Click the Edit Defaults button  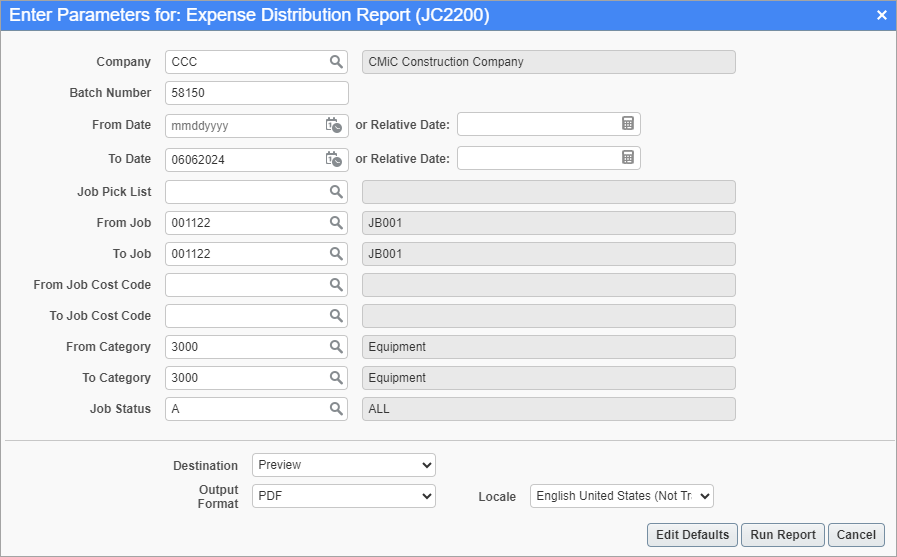click(x=693, y=535)
